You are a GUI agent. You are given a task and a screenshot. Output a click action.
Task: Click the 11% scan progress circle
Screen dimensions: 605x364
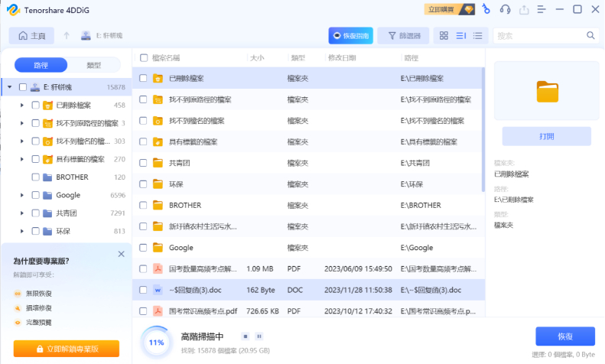(x=157, y=342)
